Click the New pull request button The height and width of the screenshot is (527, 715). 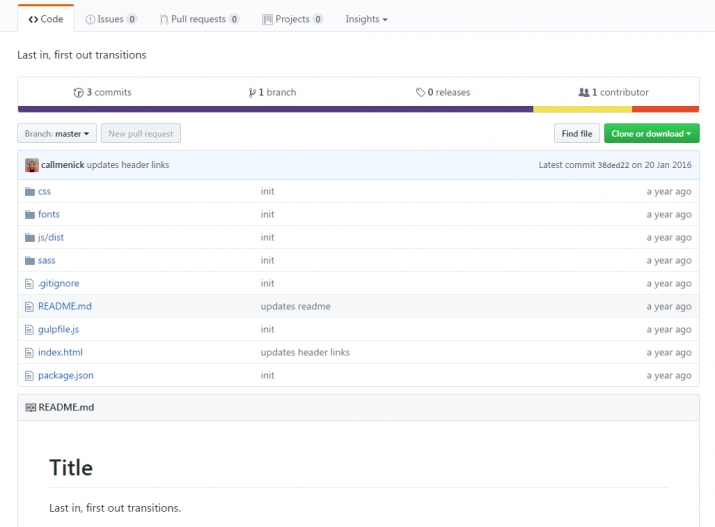(141, 133)
